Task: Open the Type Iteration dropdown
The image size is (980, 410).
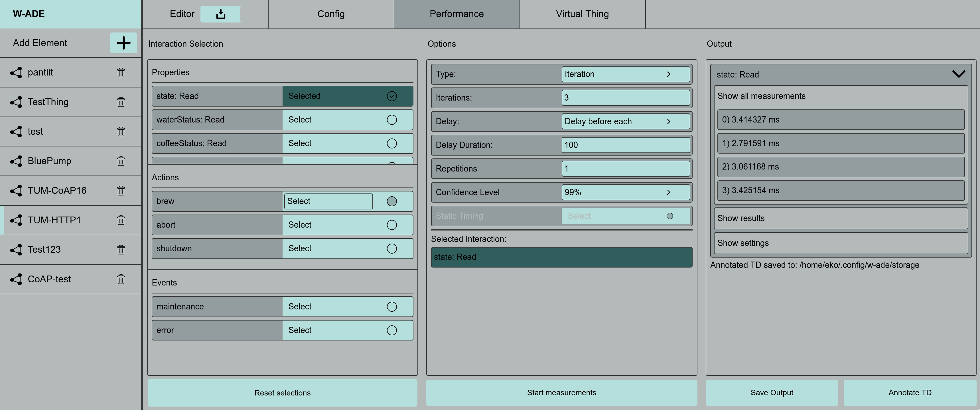Action: click(x=625, y=74)
